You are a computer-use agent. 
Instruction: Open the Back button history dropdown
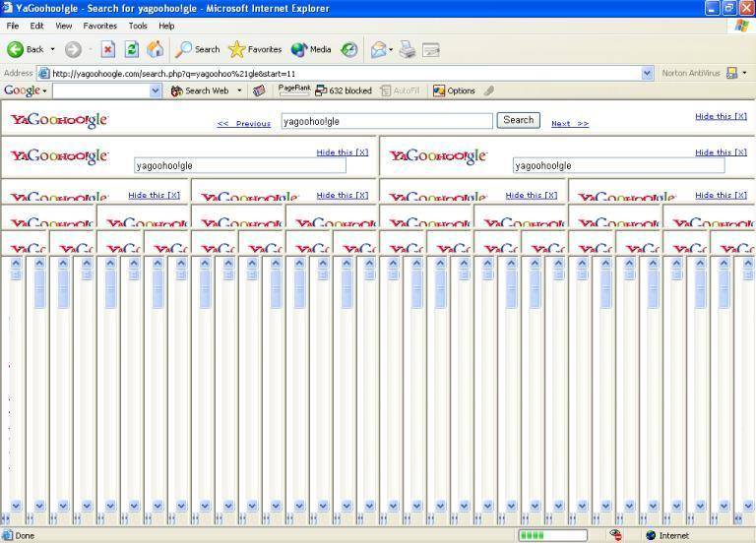(52, 49)
